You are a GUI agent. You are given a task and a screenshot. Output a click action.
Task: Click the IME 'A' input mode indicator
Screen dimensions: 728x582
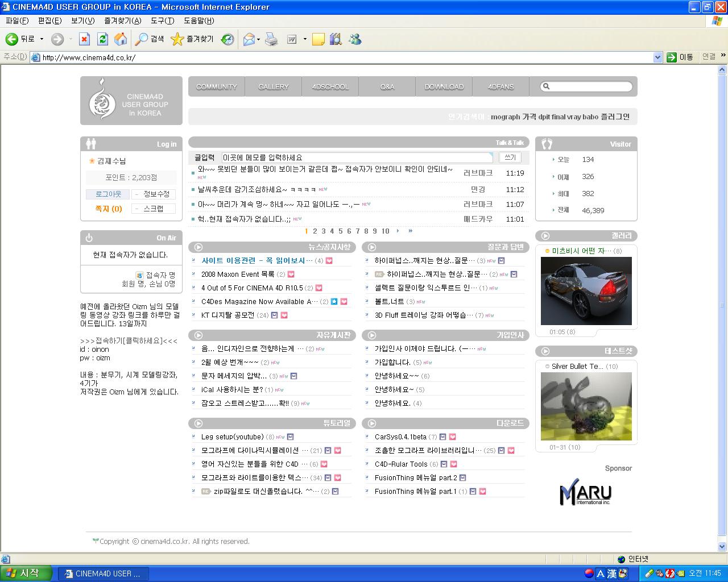[x=600, y=573]
